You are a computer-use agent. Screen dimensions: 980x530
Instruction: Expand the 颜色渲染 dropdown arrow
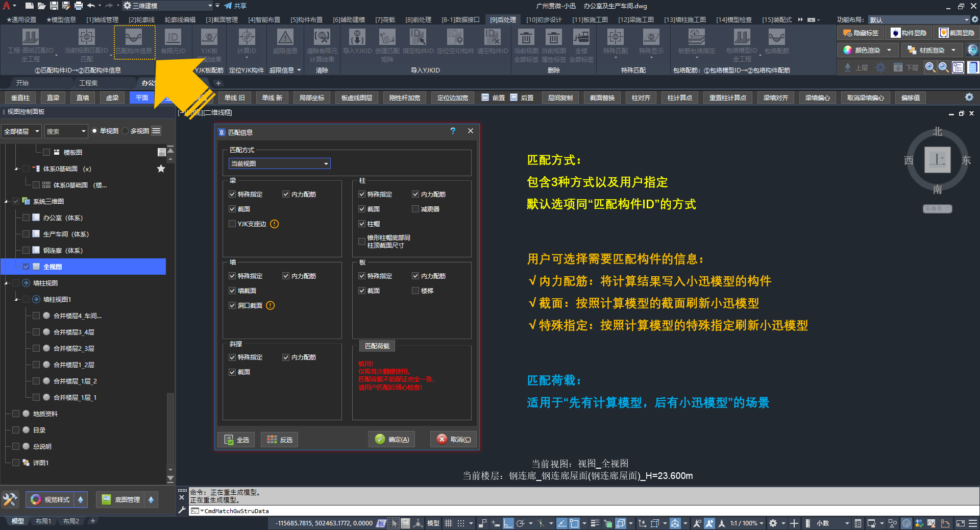tap(889, 50)
